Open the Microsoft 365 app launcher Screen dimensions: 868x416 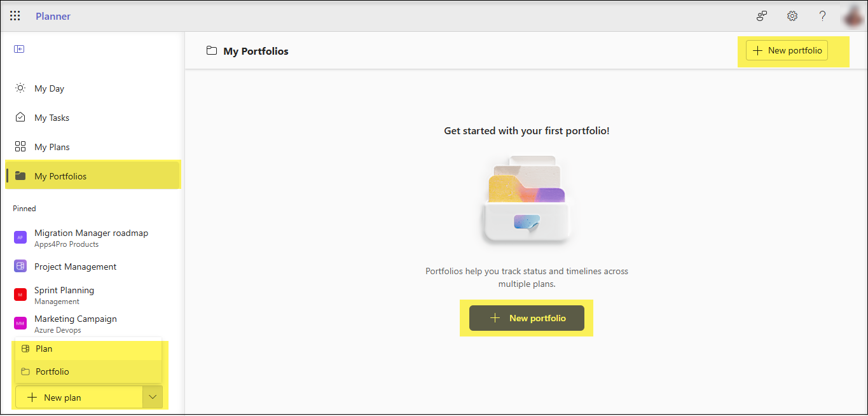click(x=15, y=15)
